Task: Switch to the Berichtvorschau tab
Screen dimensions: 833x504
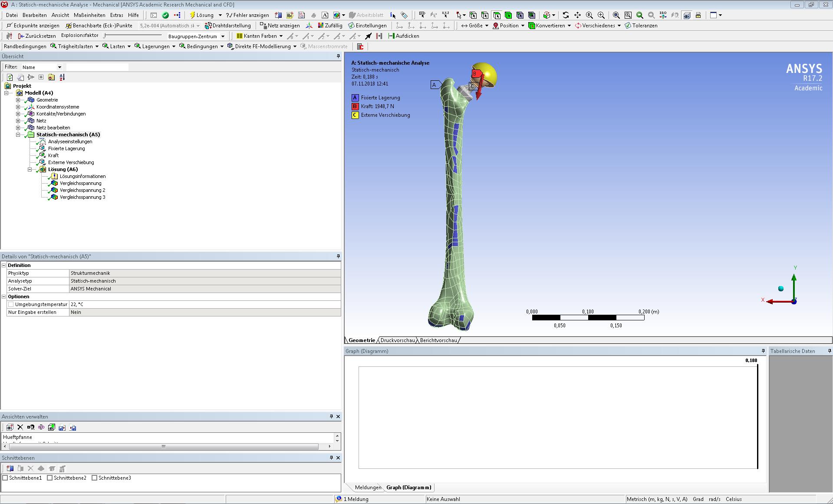Action: [438, 340]
